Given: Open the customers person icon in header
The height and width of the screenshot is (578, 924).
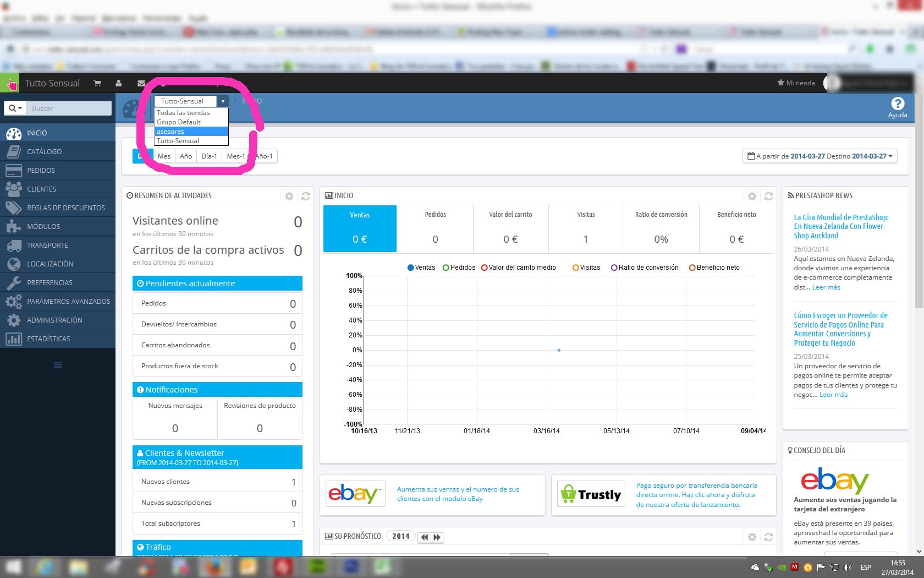Looking at the screenshot, I should [118, 83].
